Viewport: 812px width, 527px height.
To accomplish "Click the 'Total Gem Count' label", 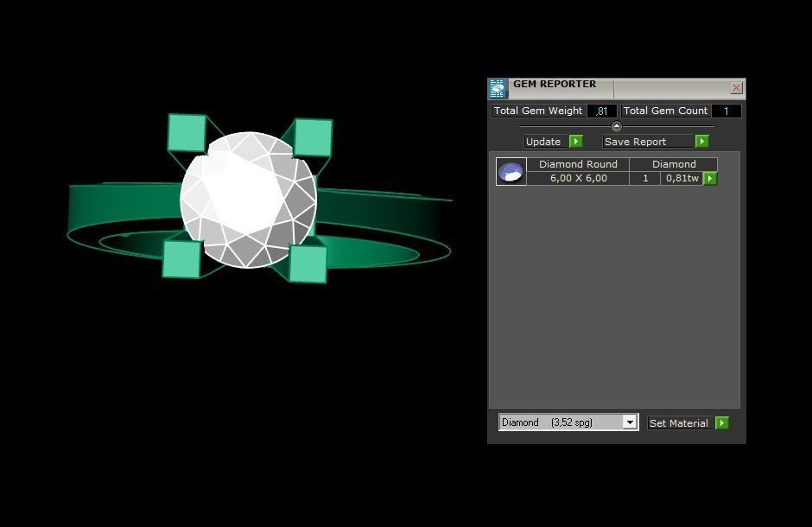I will [x=666, y=111].
